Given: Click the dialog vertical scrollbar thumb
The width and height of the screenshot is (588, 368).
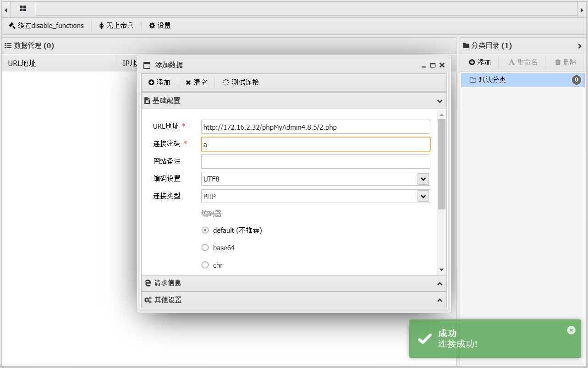Looking at the screenshot, I should (x=441, y=164).
